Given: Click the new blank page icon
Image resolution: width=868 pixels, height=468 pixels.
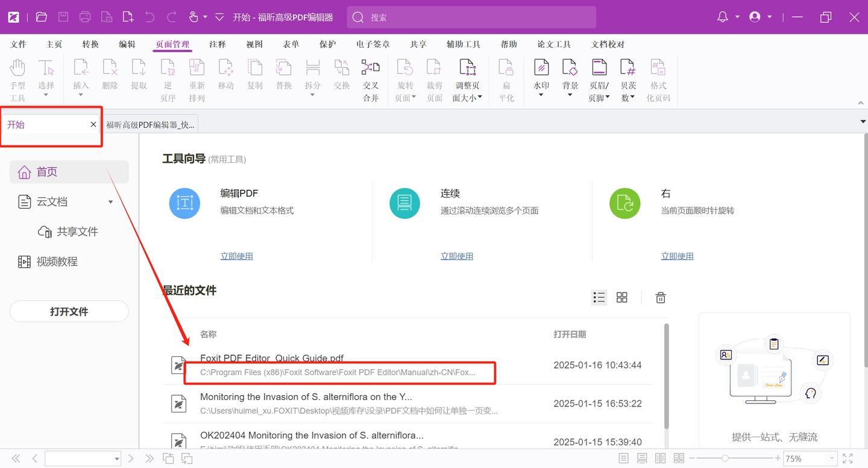Looking at the screenshot, I should click(x=128, y=17).
